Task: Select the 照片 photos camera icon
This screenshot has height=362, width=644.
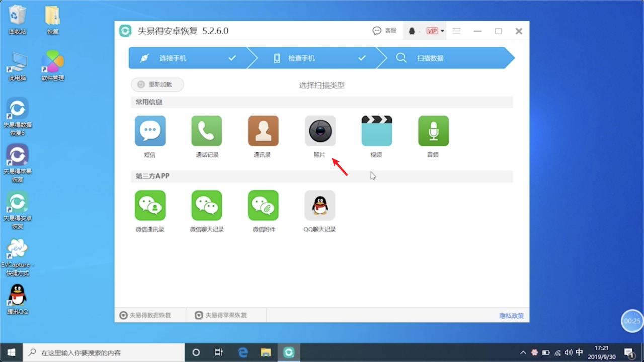Action: click(x=320, y=131)
